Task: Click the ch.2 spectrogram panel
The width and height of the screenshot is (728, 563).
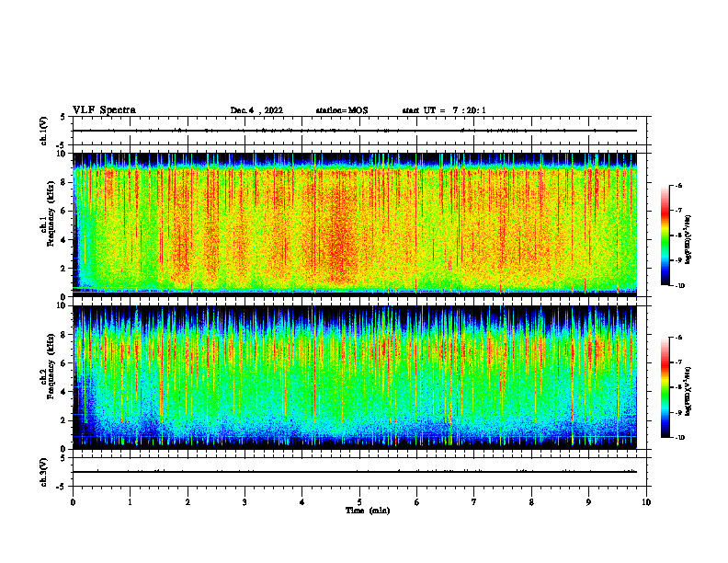Action: click(x=355, y=377)
